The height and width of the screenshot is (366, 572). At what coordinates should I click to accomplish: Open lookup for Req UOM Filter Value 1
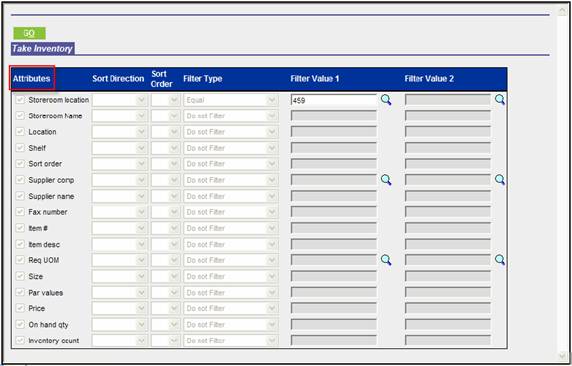coord(386,260)
